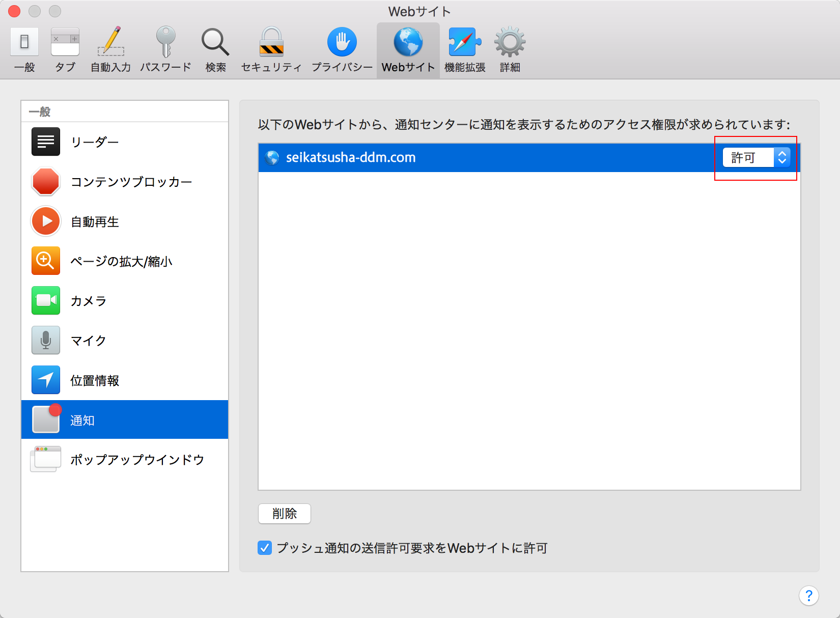Click the 削除 button
The image size is (840, 618).
(285, 514)
